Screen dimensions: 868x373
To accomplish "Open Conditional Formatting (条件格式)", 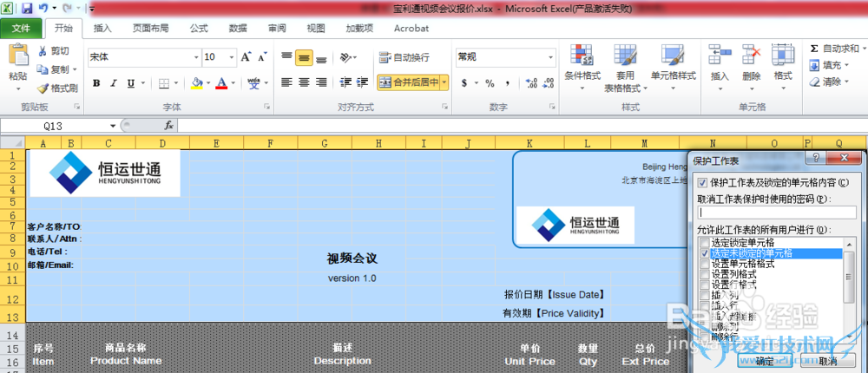I will click(582, 65).
